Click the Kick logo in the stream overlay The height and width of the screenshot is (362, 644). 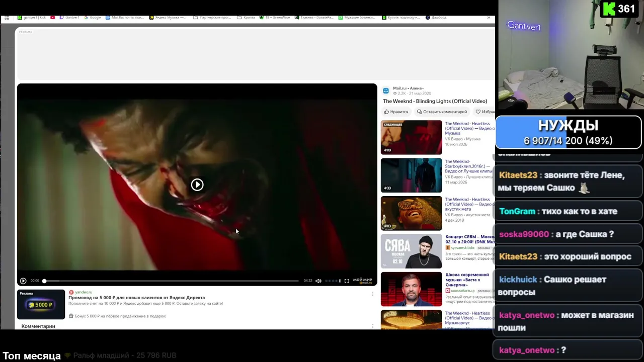[x=609, y=9]
